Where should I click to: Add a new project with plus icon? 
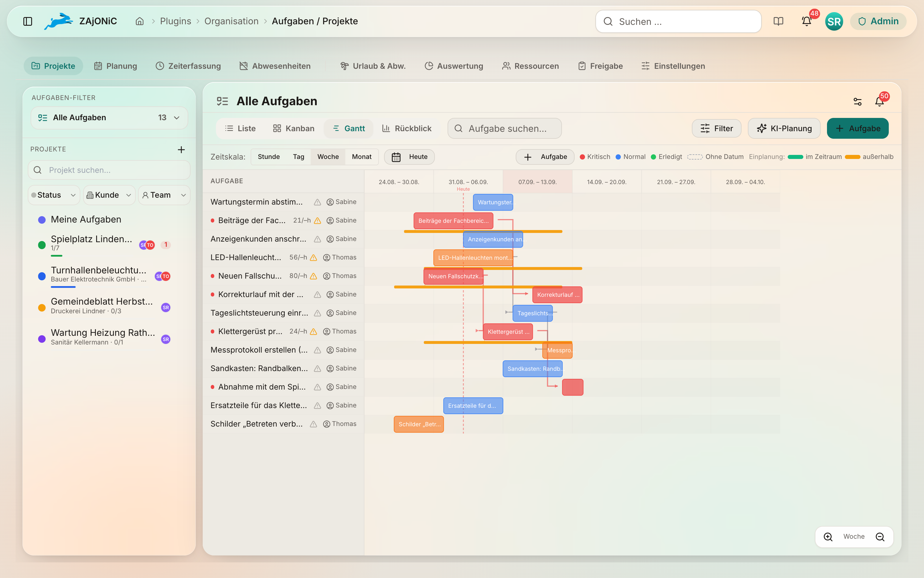click(x=181, y=149)
